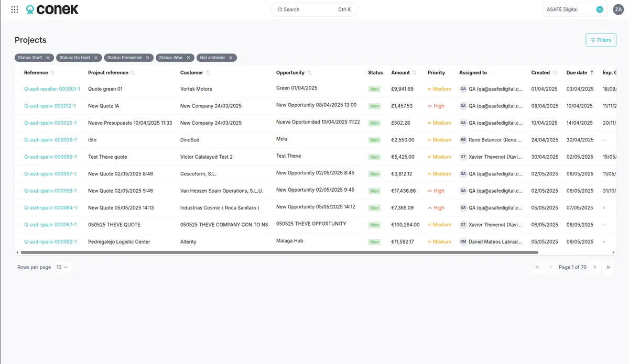This screenshot has width=629, height=364.
Task: Open project Q-asd-spain-000056-1
Action: (50, 157)
